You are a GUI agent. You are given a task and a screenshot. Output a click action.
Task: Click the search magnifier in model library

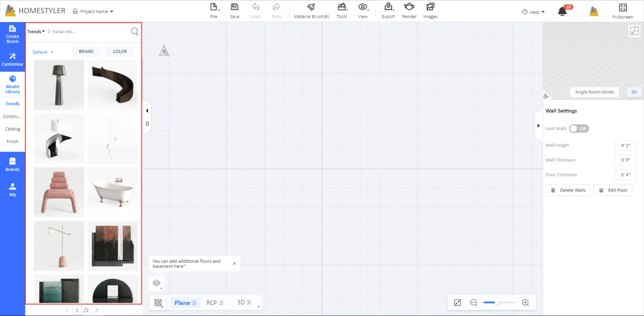tap(134, 32)
